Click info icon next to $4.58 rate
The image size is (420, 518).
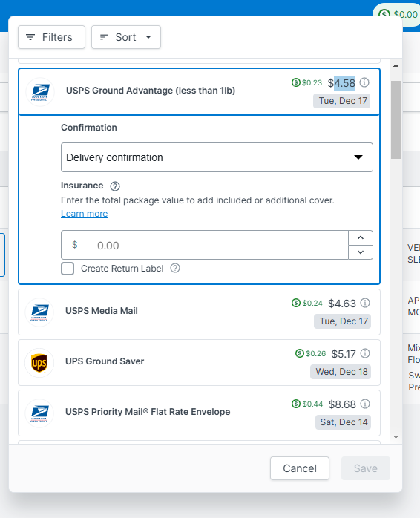pos(364,82)
